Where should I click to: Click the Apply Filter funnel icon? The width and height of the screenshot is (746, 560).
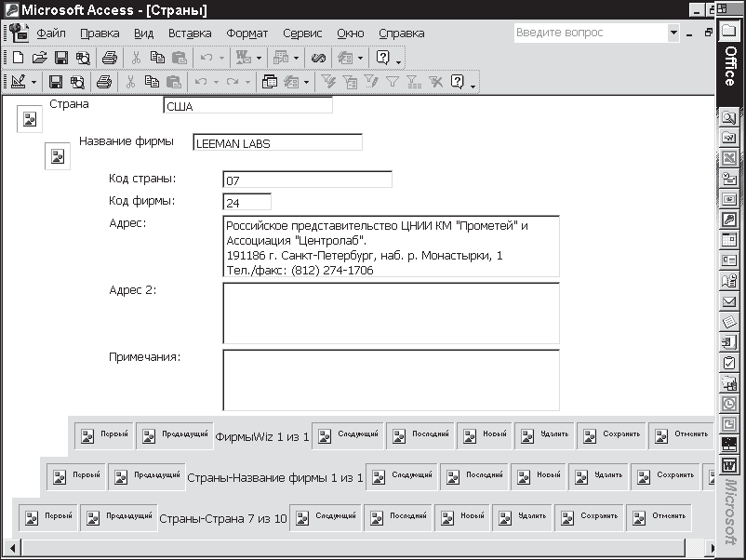coord(393,82)
